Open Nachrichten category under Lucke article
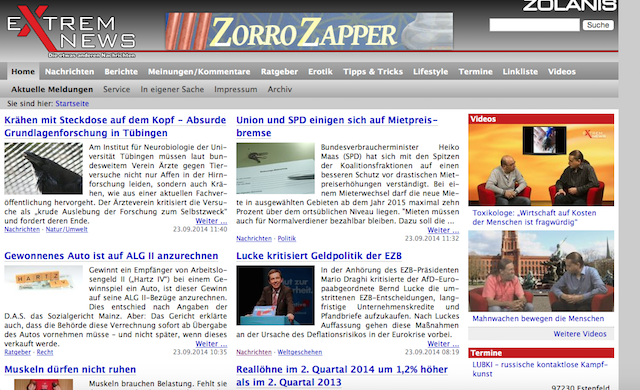The image size is (640, 390). (254, 352)
